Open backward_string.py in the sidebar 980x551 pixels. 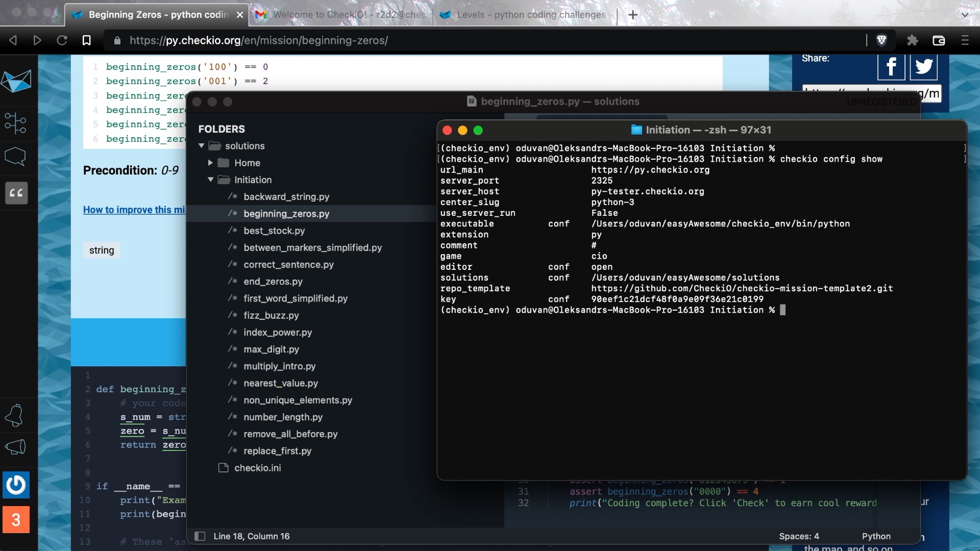286,196
